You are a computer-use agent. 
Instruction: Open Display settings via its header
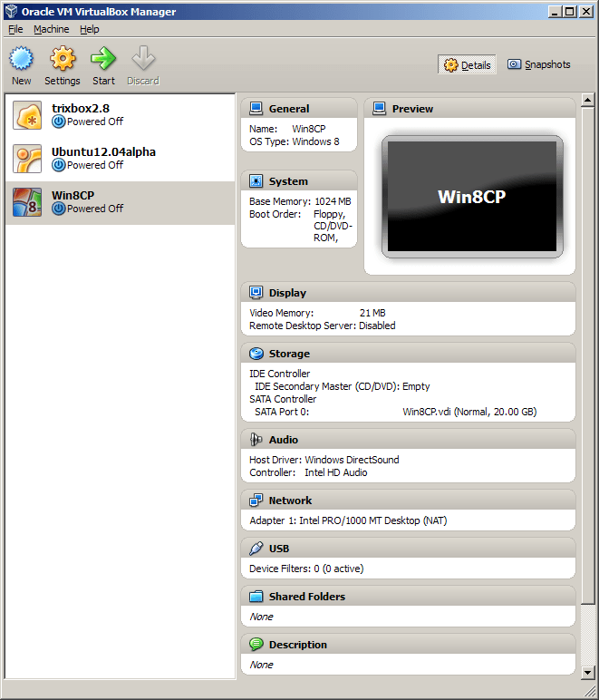[287, 293]
